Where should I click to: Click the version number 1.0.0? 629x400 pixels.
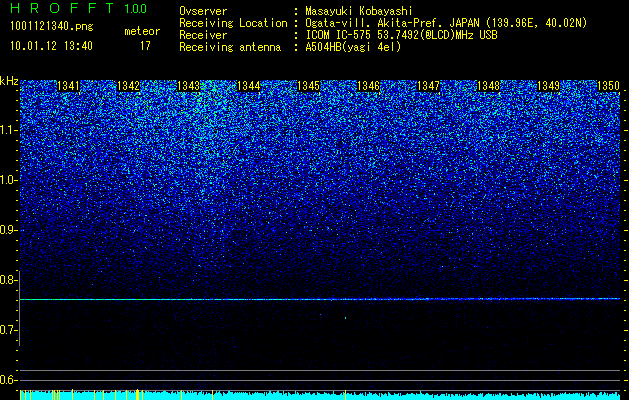click(x=135, y=9)
